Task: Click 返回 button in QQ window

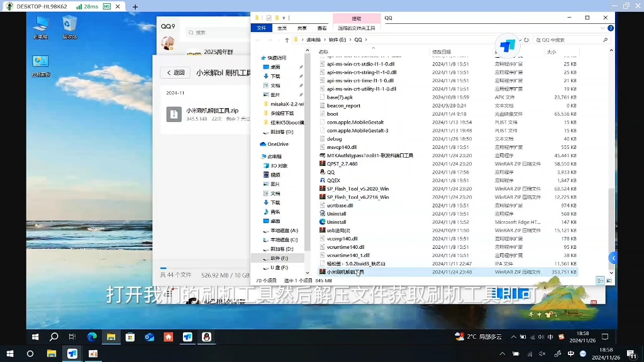Action: [x=175, y=73]
